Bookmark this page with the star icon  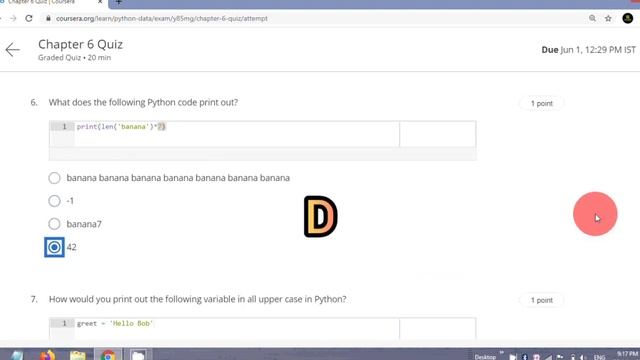(x=608, y=18)
